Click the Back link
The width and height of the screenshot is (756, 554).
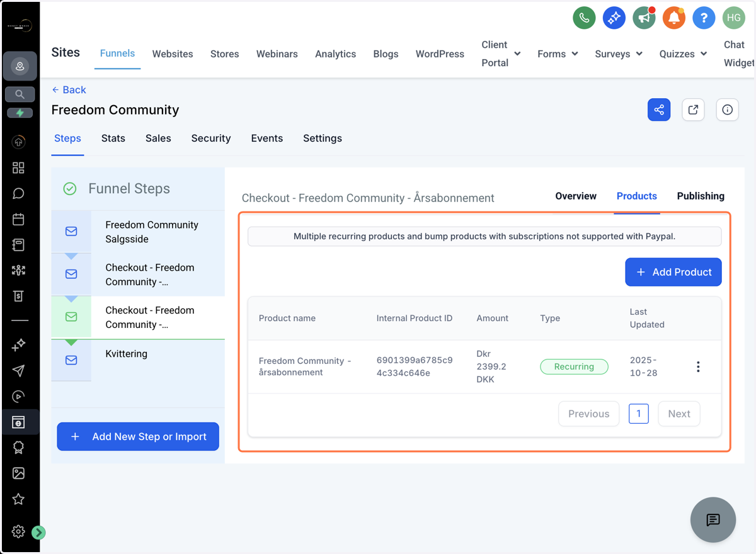click(69, 90)
